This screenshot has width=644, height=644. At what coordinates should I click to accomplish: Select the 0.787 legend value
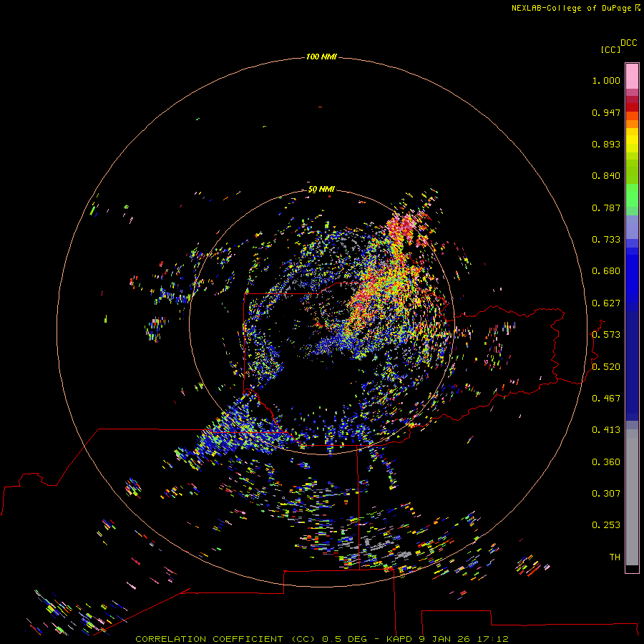606,208
